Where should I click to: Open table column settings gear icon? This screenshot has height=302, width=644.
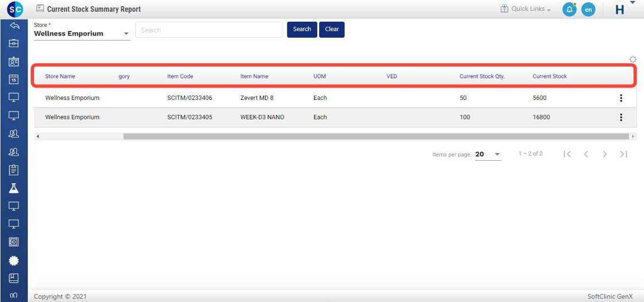(x=632, y=59)
